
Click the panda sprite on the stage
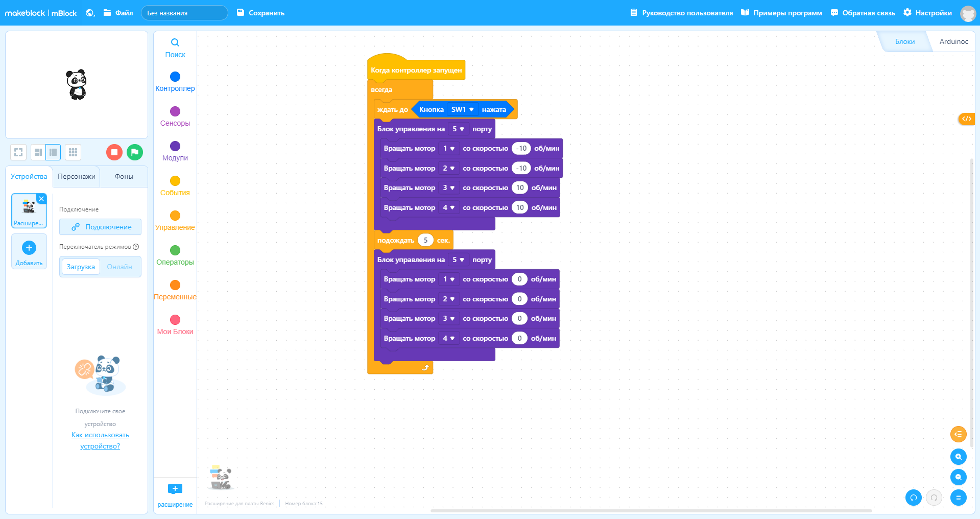point(77,84)
